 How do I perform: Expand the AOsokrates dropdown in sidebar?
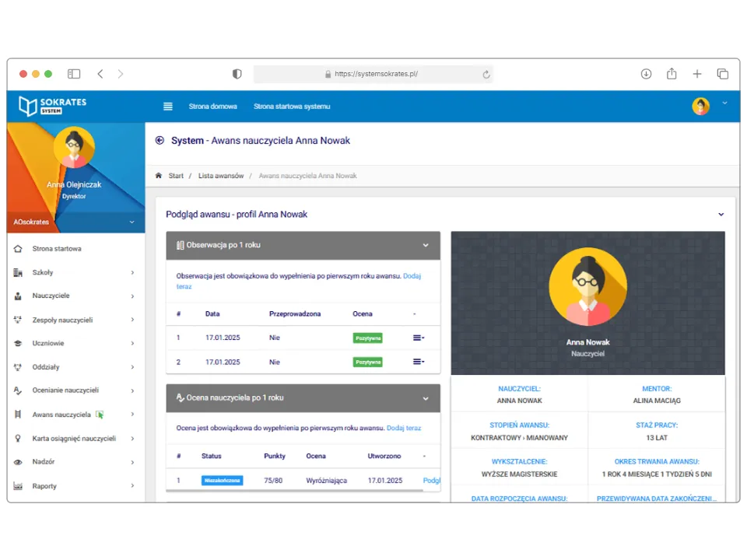(x=132, y=222)
